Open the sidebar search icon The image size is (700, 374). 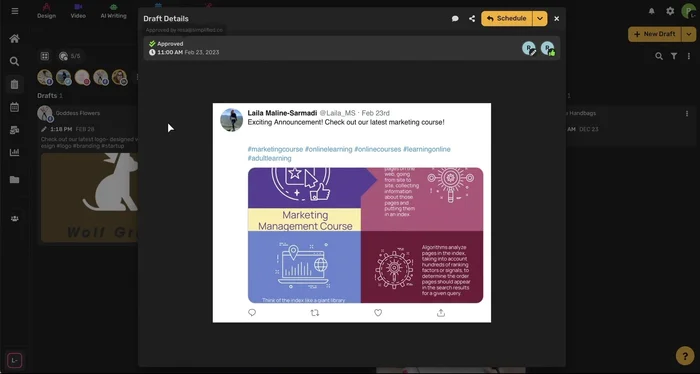tap(14, 61)
